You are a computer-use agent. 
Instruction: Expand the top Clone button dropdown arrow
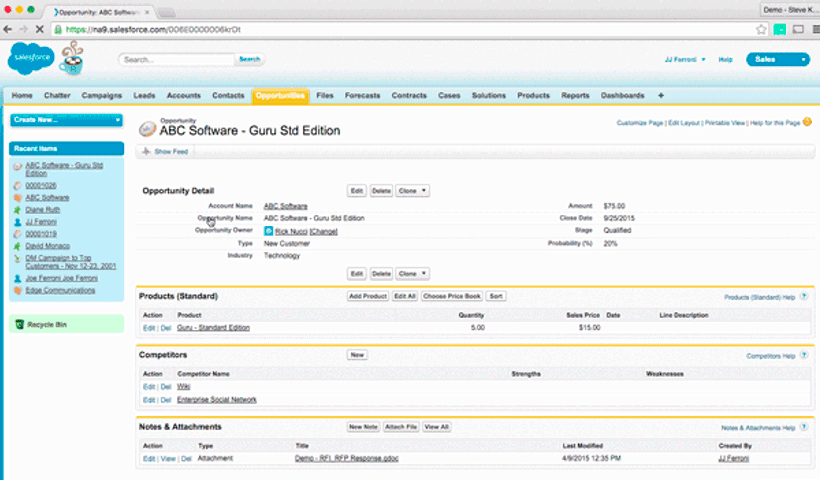click(x=425, y=190)
